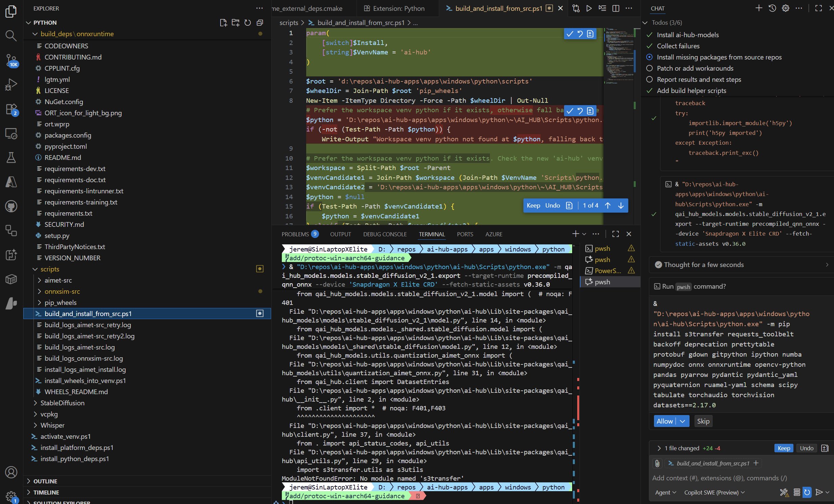Open the Allow button dropdown arrow
The image size is (834, 504).
pos(682,421)
